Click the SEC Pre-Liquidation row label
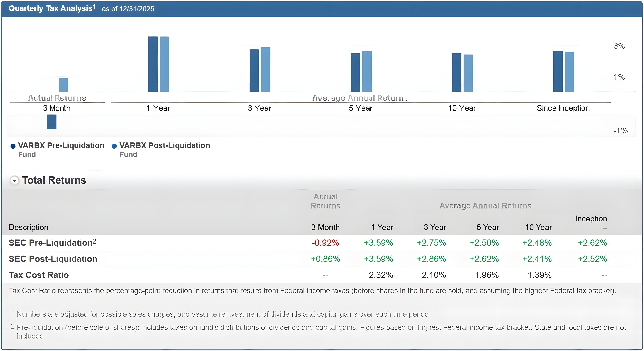The image size is (644, 351). point(51,243)
